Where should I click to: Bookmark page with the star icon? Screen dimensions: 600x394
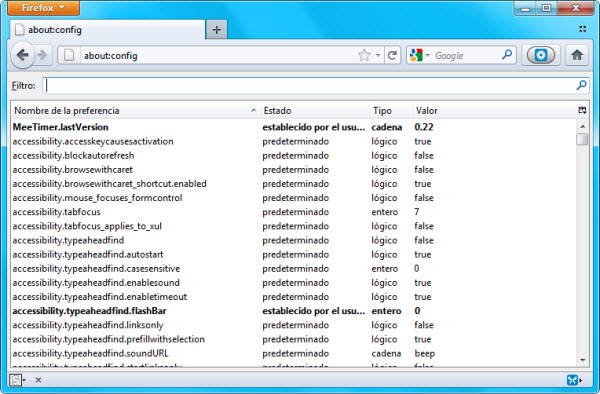[x=364, y=55]
